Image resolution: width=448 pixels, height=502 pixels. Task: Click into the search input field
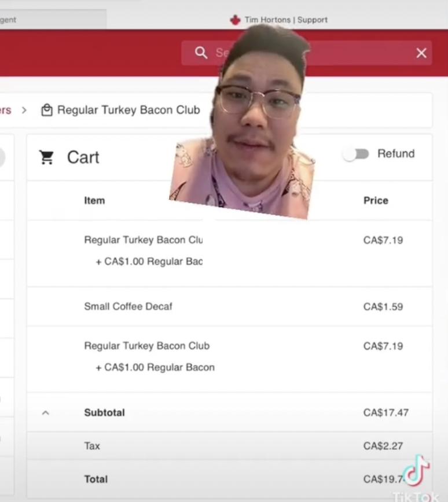tap(306, 53)
